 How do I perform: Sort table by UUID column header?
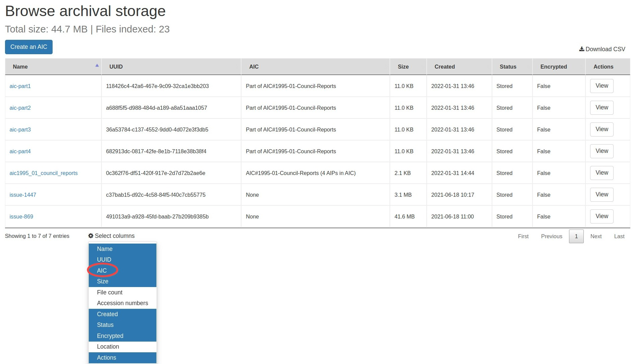click(116, 67)
